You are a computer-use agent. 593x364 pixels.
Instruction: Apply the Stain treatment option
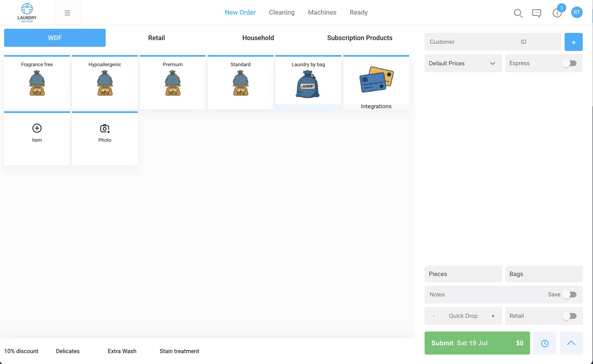point(179,351)
